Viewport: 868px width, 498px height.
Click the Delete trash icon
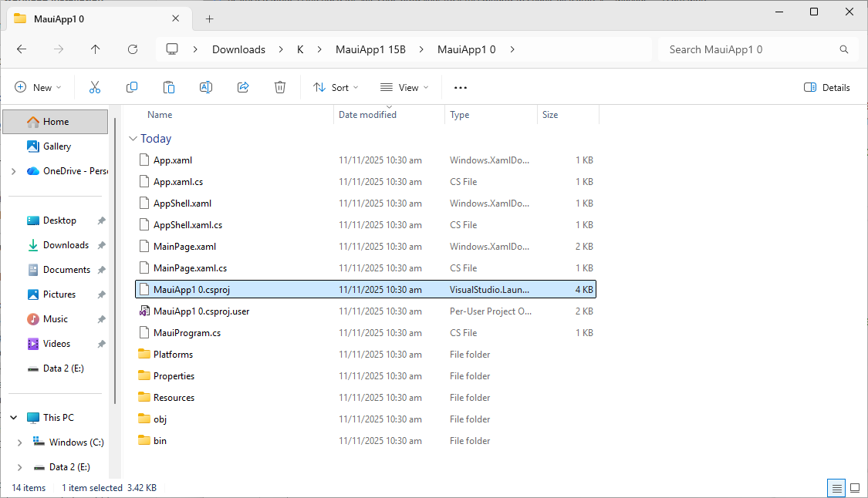point(280,87)
